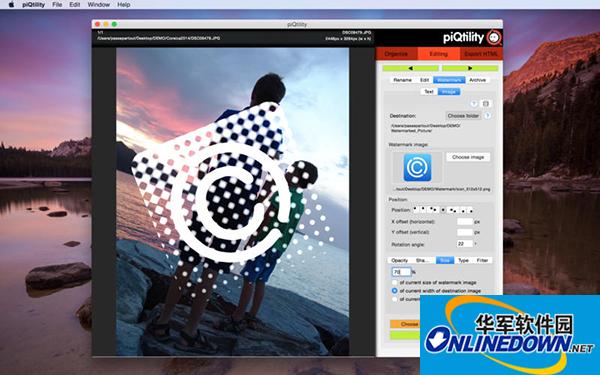Open the Size settings tab

coord(445,260)
